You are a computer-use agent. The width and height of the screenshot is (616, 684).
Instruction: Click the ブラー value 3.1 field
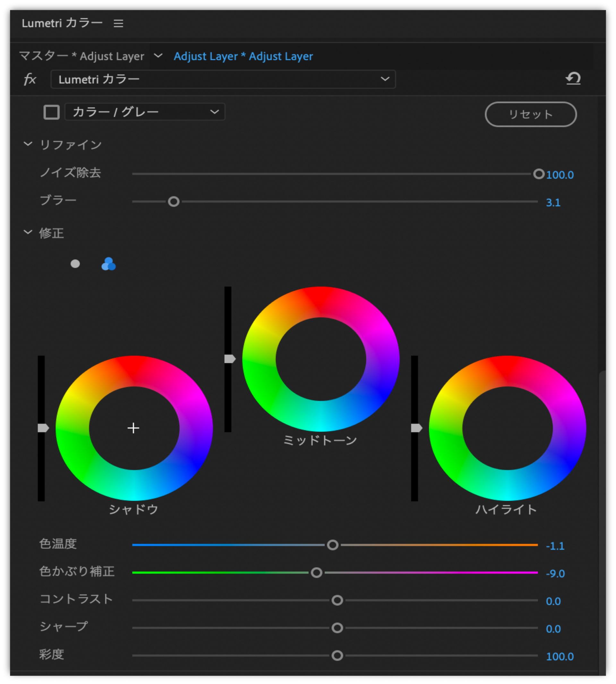click(x=553, y=202)
